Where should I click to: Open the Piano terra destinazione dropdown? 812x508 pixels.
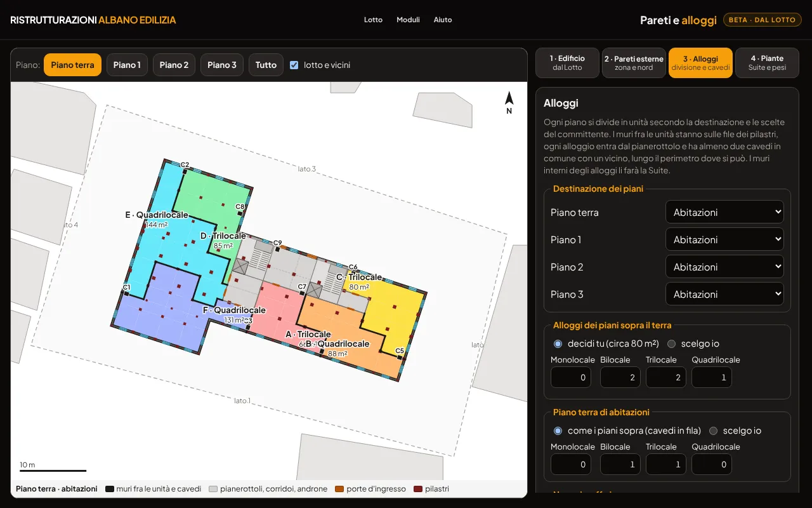coord(724,212)
